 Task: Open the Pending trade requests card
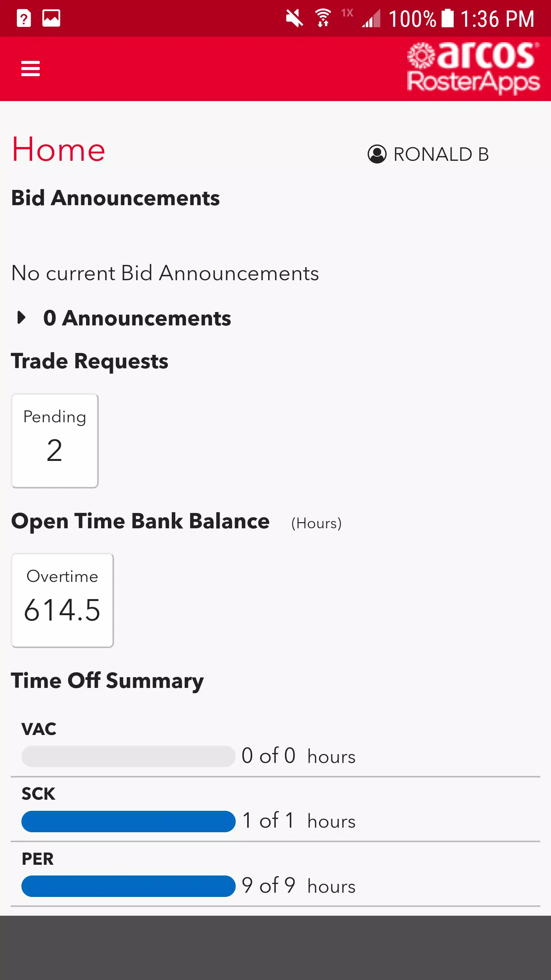[x=55, y=441]
